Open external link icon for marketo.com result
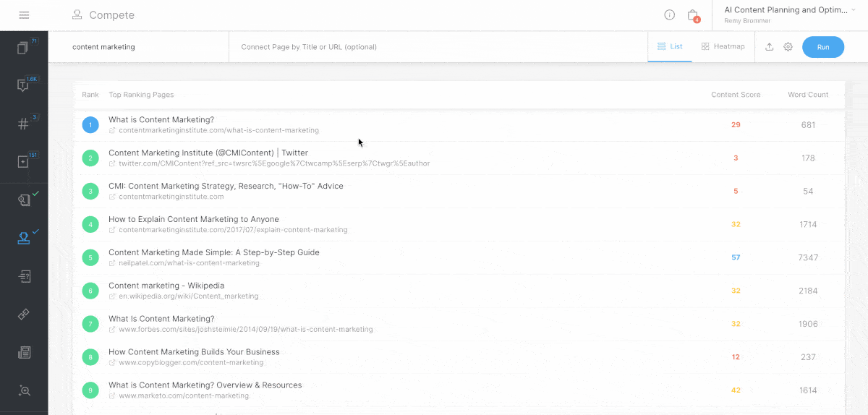Image resolution: width=868 pixels, height=415 pixels. pos(112,396)
